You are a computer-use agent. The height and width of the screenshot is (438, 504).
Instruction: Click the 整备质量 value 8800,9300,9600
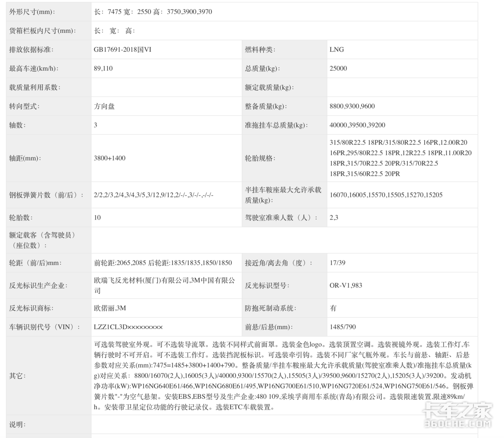(353, 106)
